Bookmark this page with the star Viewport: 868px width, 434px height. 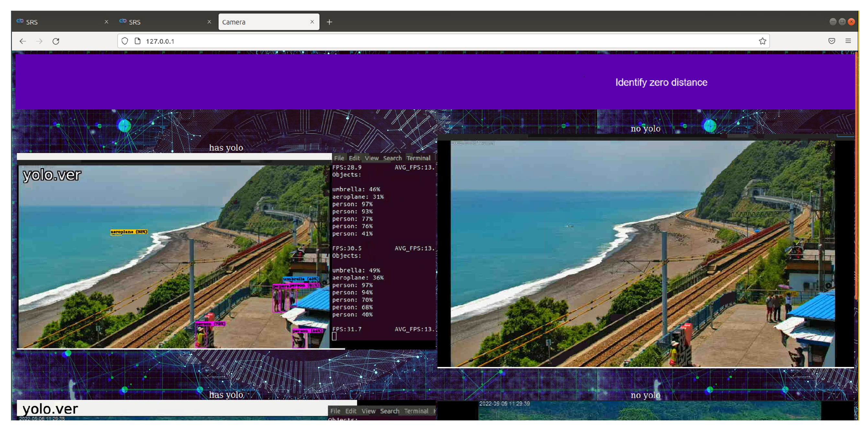[762, 41]
